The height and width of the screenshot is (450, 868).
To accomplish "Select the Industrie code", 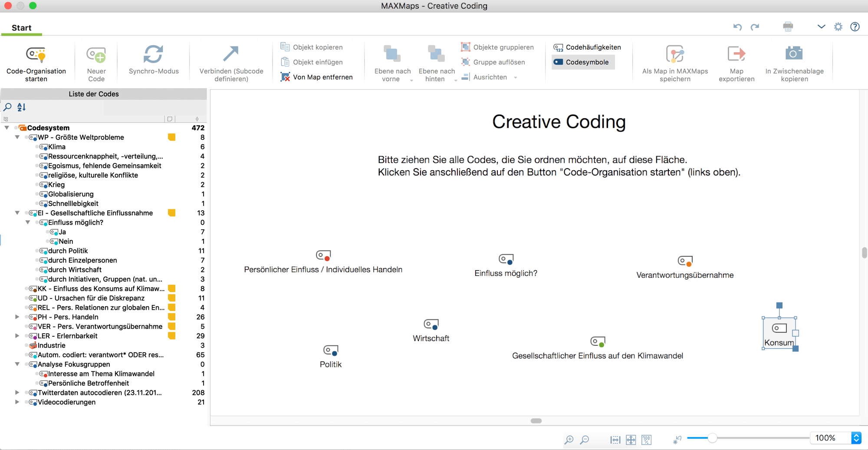I will [52, 345].
